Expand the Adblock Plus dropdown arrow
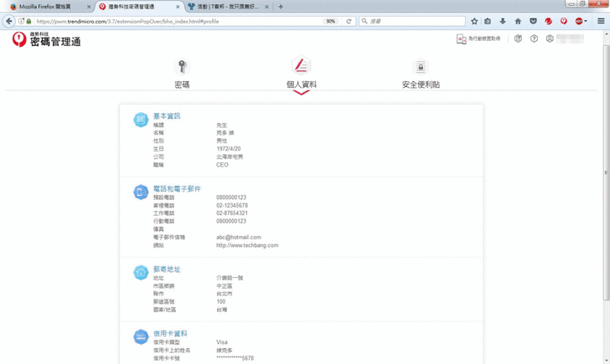610x364 pixels. pyautogui.click(x=586, y=22)
